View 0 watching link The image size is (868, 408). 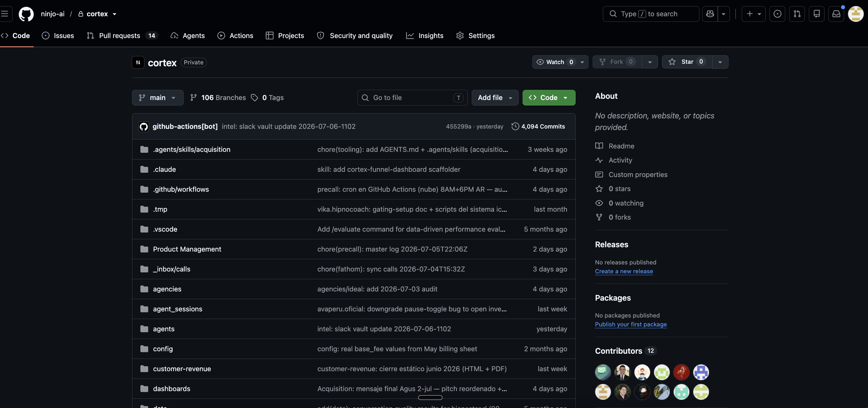(619, 203)
